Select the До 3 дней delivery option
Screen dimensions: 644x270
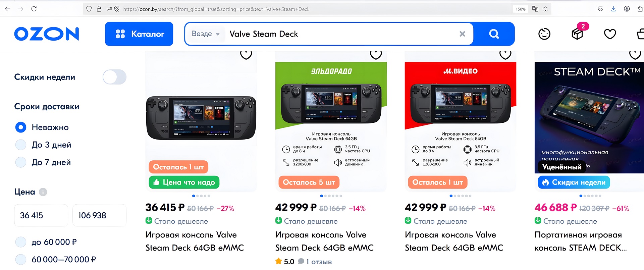pos(21,145)
